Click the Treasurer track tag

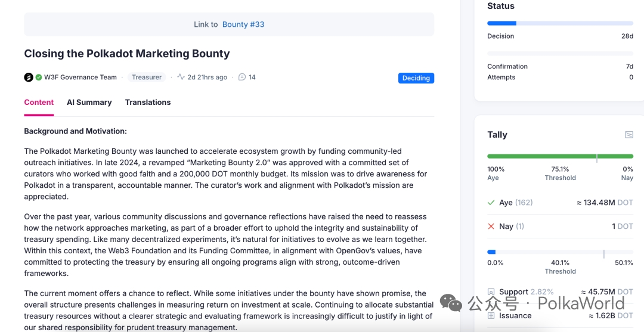pyautogui.click(x=147, y=77)
